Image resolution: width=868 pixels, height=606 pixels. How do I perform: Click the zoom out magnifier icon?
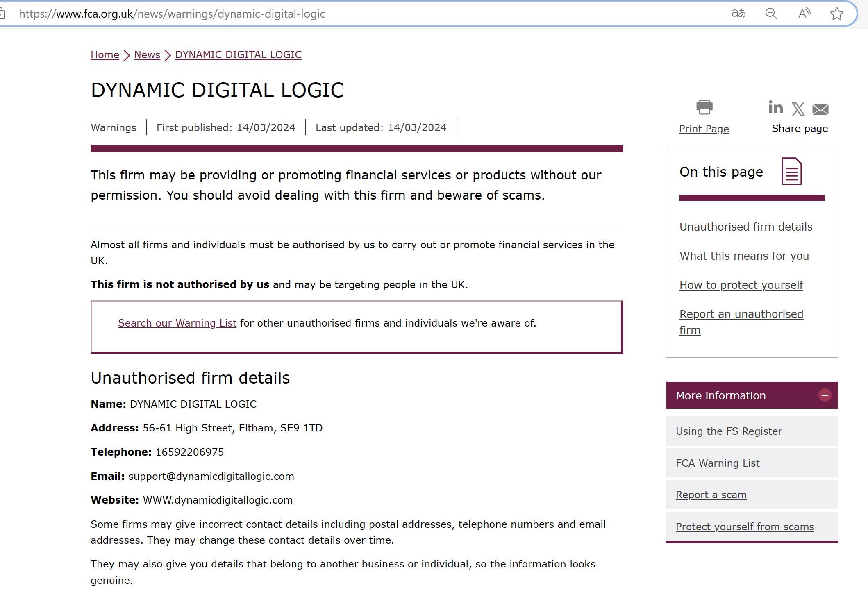pyautogui.click(x=771, y=14)
